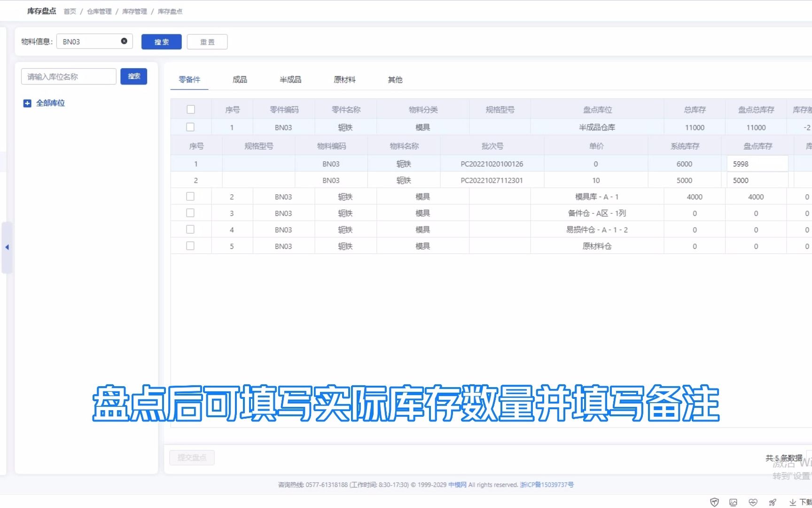Open the picture icon in the browser status bar
The image size is (812, 508).
tap(734, 502)
